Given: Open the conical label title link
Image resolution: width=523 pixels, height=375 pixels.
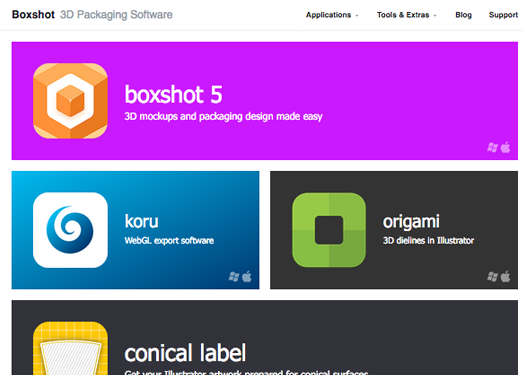Looking at the screenshot, I should 185,353.
